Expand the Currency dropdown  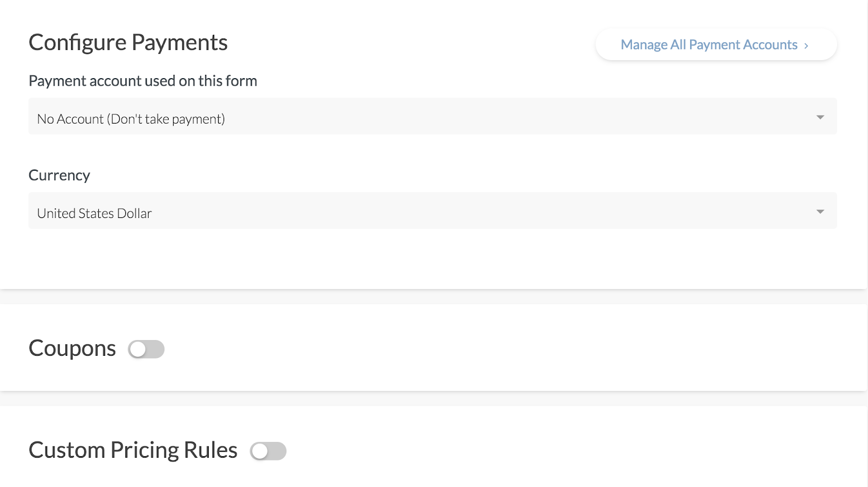432,211
